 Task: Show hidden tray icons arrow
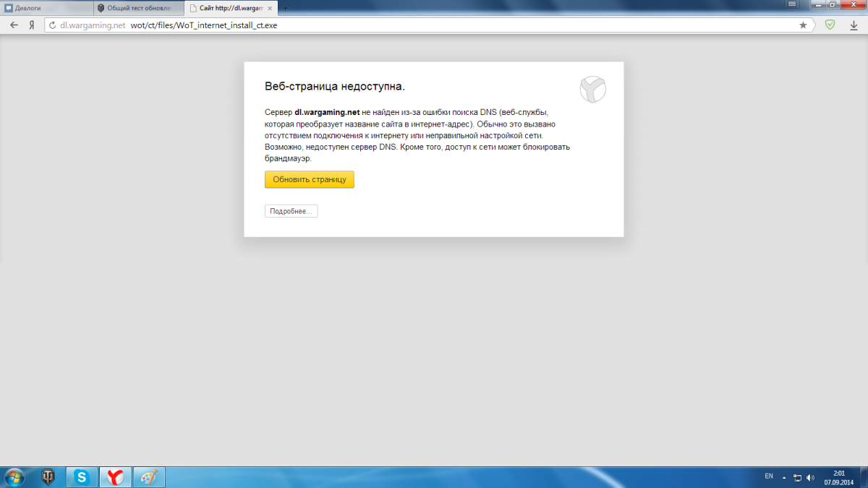pyautogui.click(x=784, y=477)
